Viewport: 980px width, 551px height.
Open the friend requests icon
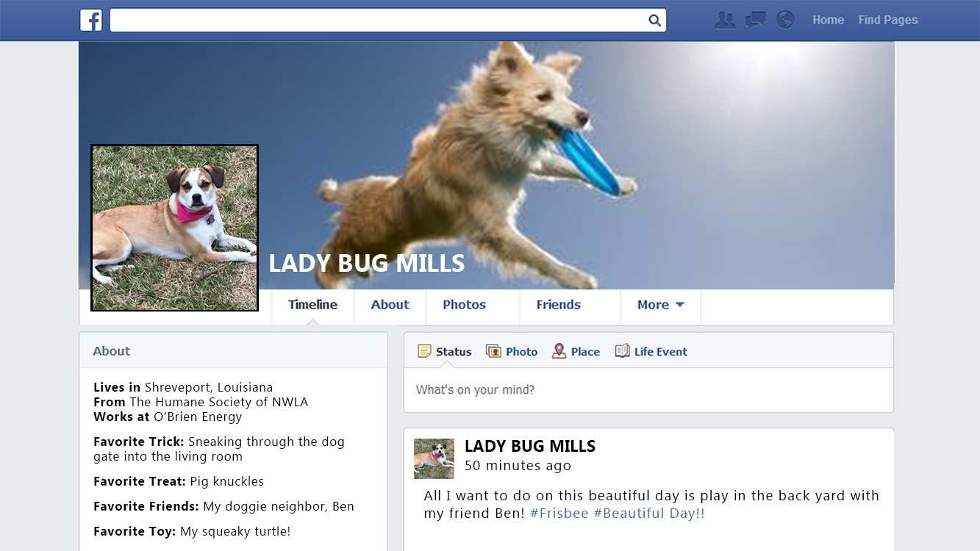(725, 20)
